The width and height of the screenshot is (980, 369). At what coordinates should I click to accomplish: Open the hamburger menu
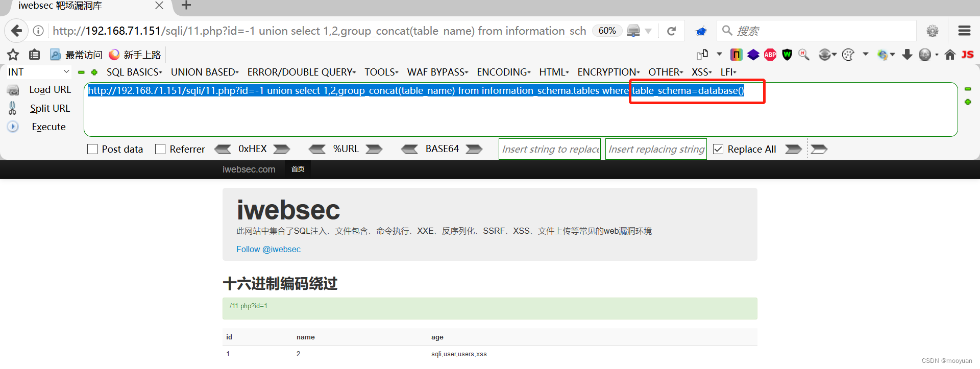[964, 31]
